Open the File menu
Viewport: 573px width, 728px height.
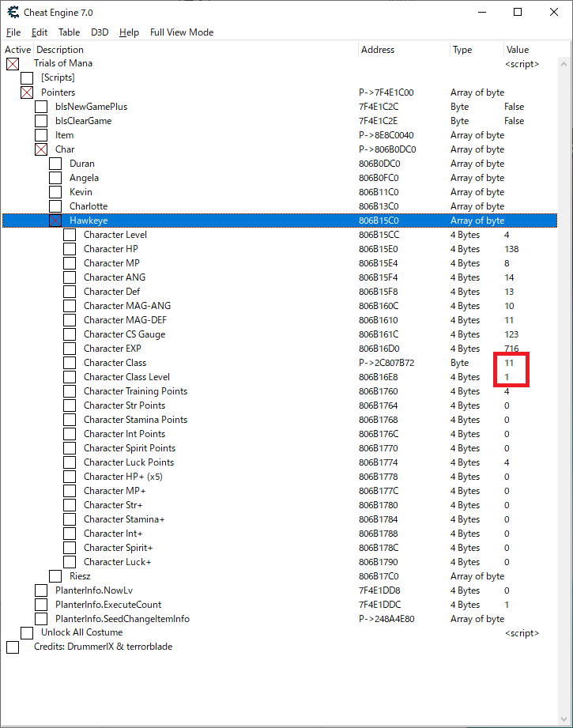13,32
